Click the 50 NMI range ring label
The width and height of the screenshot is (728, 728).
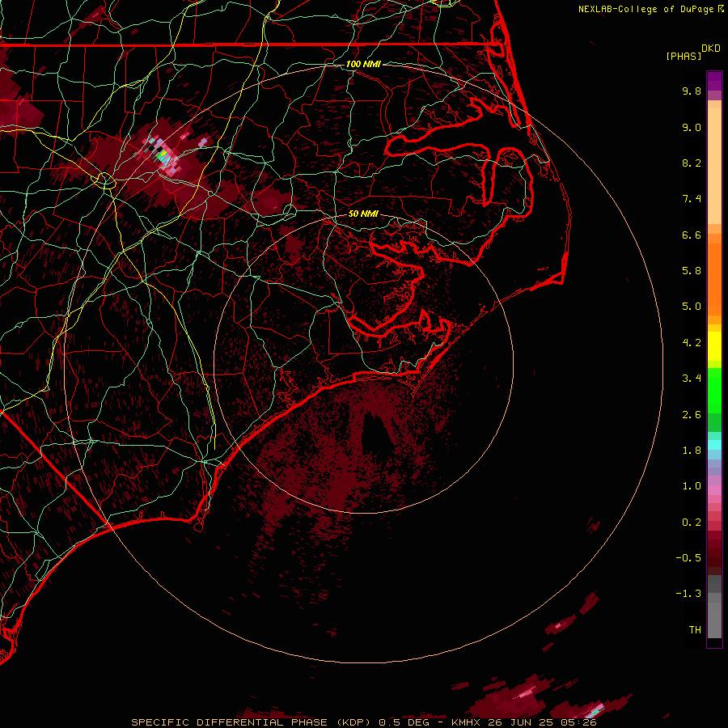click(363, 214)
